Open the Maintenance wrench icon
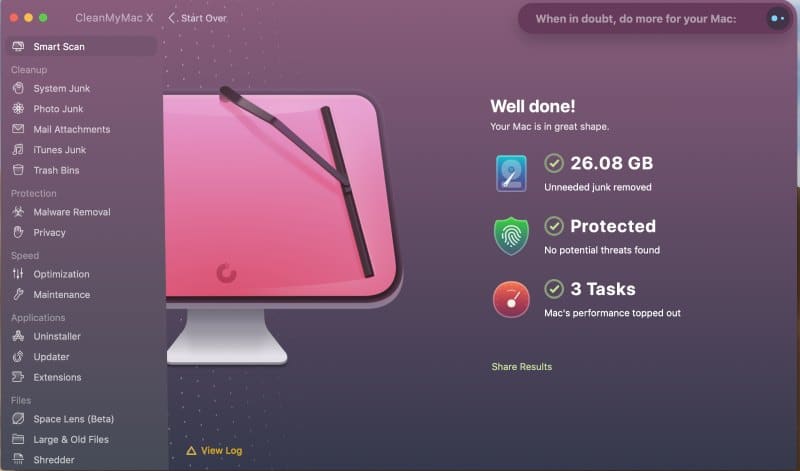The width and height of the screenshot is (800, 471). pos(18,294)
